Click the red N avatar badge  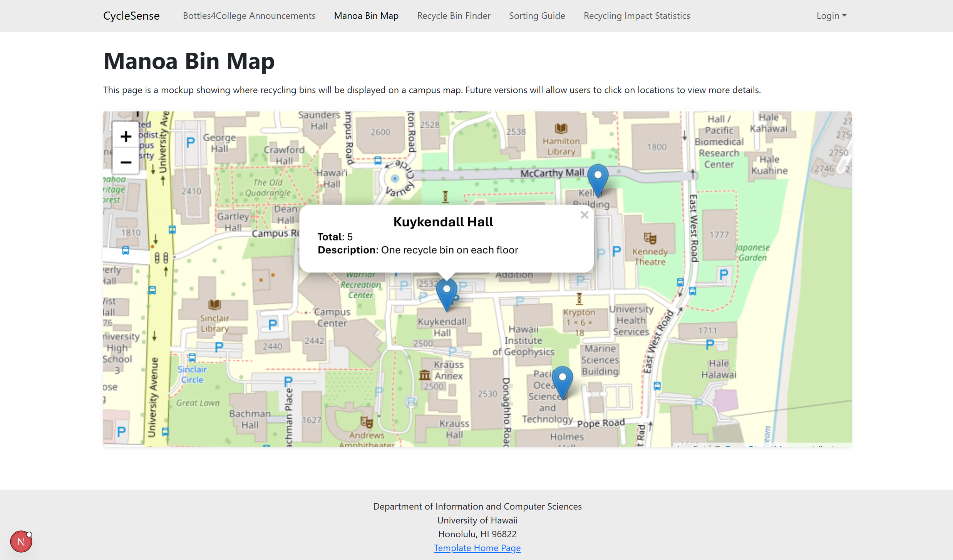point(21,541)
